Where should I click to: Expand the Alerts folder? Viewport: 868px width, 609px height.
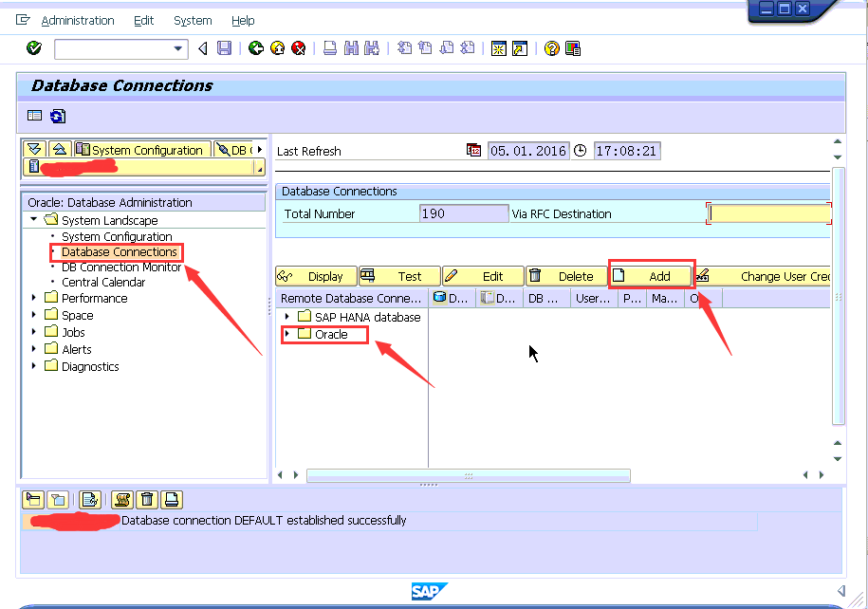click(x=34, y=349)
